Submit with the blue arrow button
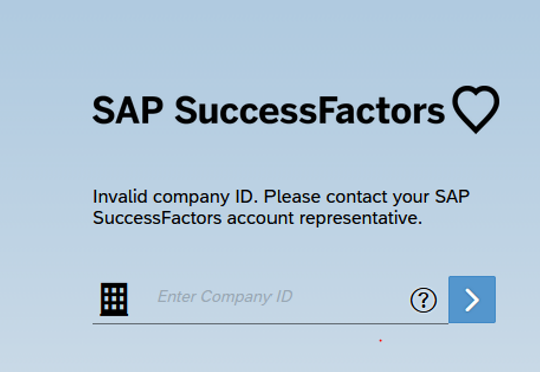540x372 pixels. tap(472, 299)
